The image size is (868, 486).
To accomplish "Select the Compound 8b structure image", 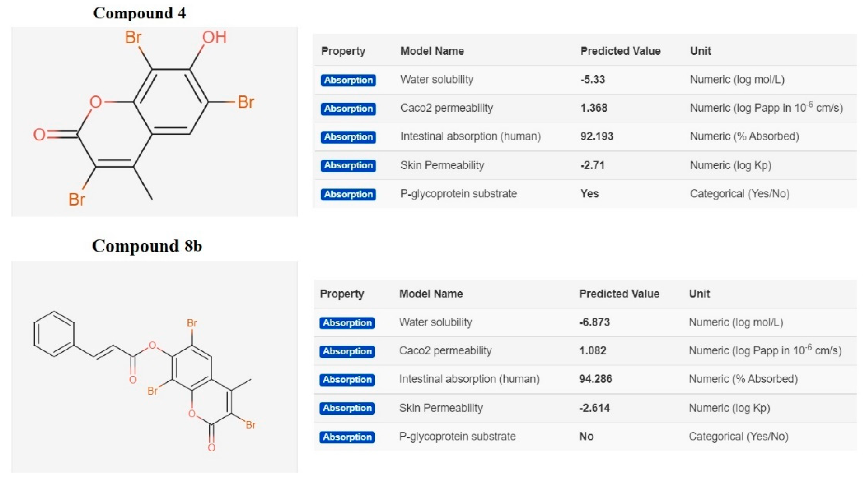I will tap(154, 366).
